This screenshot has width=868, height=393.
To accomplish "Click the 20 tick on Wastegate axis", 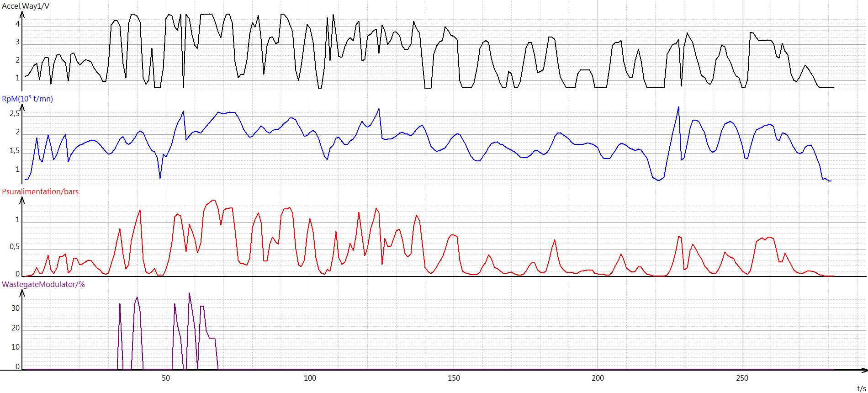I will tap(16, 328).
